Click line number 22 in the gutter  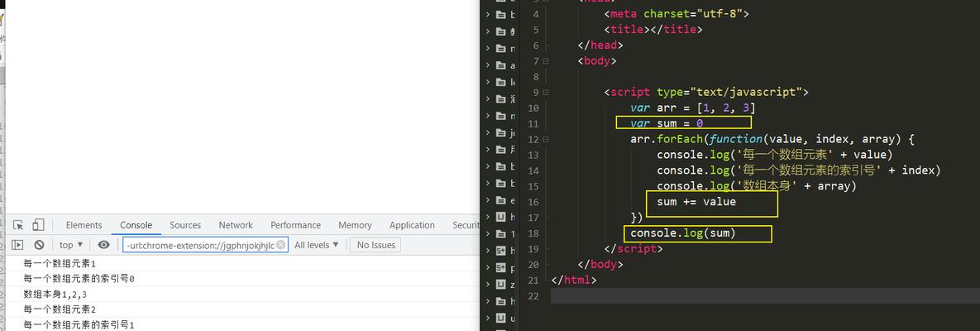point(533,296)
